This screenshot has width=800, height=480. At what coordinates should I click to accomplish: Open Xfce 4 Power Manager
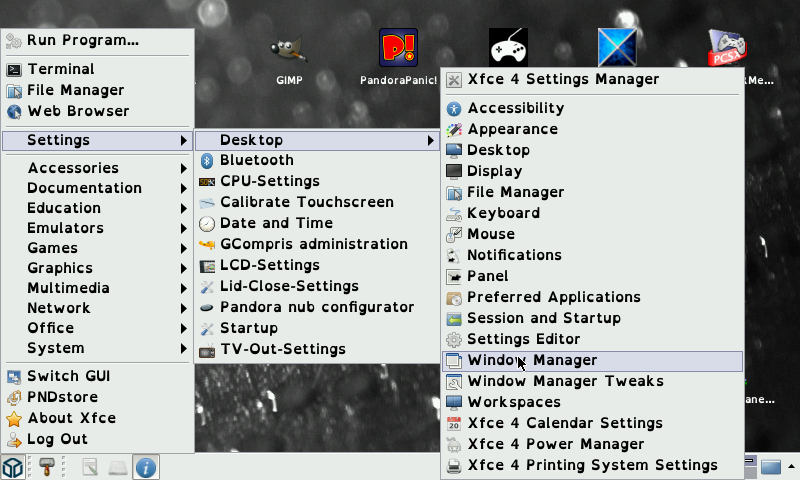pyautogui.click(x=555, y=444)
